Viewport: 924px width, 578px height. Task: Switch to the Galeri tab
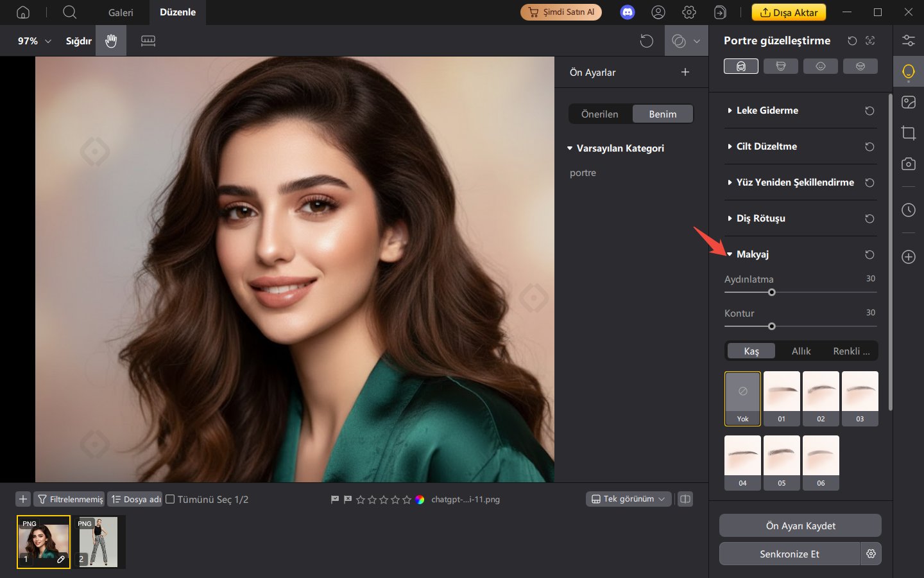121,12
